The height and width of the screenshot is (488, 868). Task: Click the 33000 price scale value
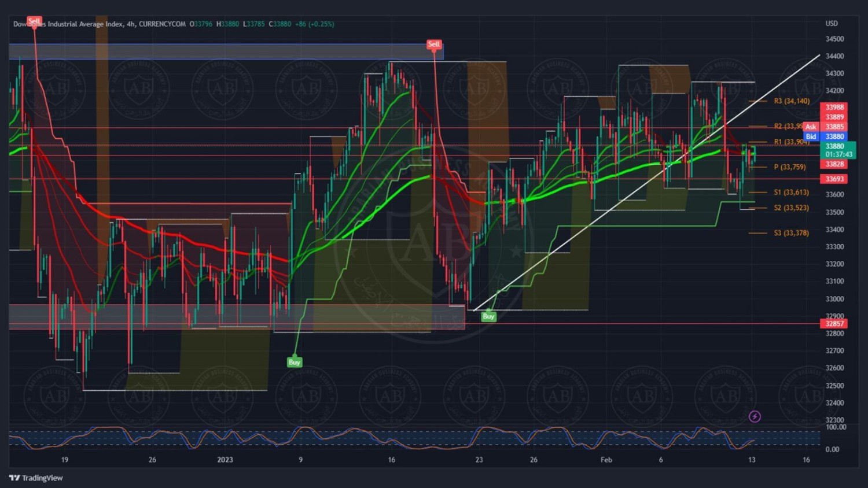pos(834,299)
